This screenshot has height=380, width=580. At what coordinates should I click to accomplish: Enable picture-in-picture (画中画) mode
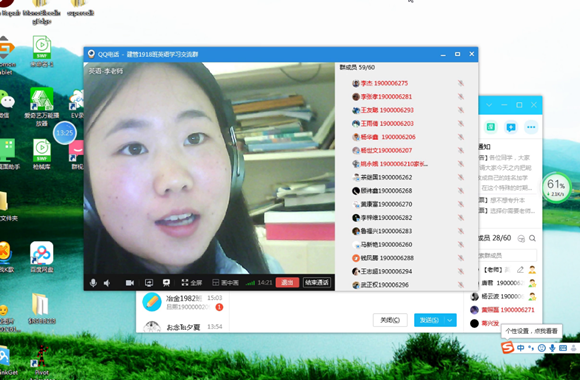tap(225, 283)
